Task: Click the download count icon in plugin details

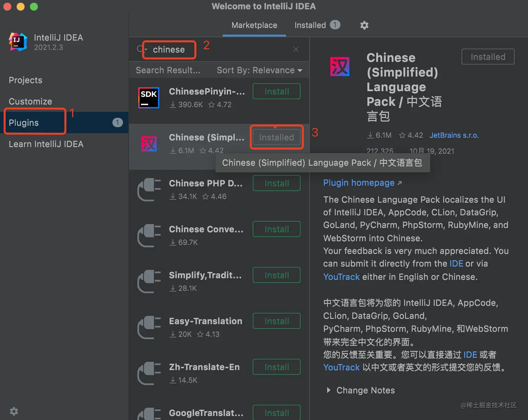Action: pos(370,135)
